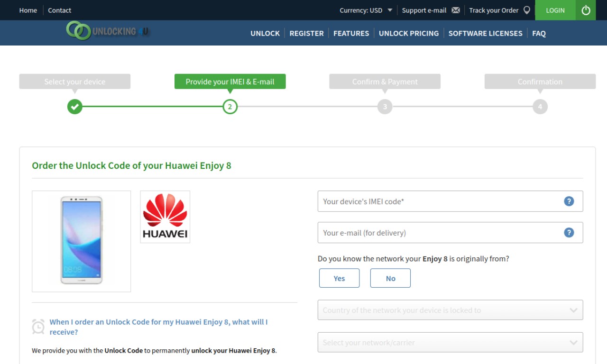Click the Unlocking4U logo
This screenshot has width=607, height=364.
[x=108, y=31]
